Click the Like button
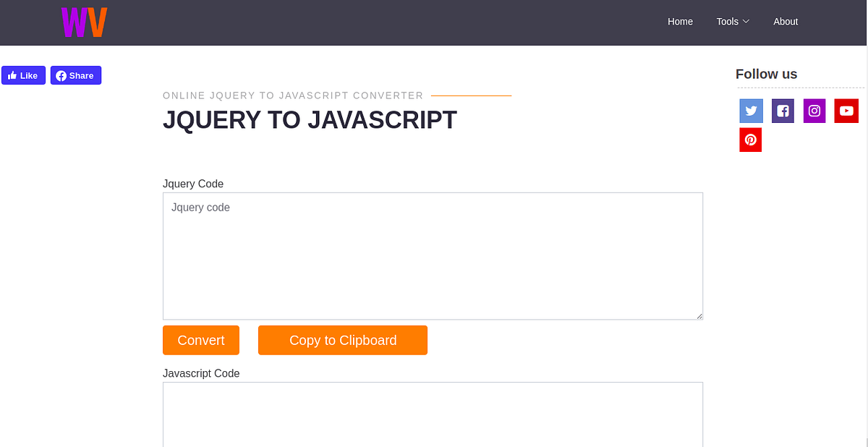The height and width of the screenshot is (447, 868). [23, 75]
